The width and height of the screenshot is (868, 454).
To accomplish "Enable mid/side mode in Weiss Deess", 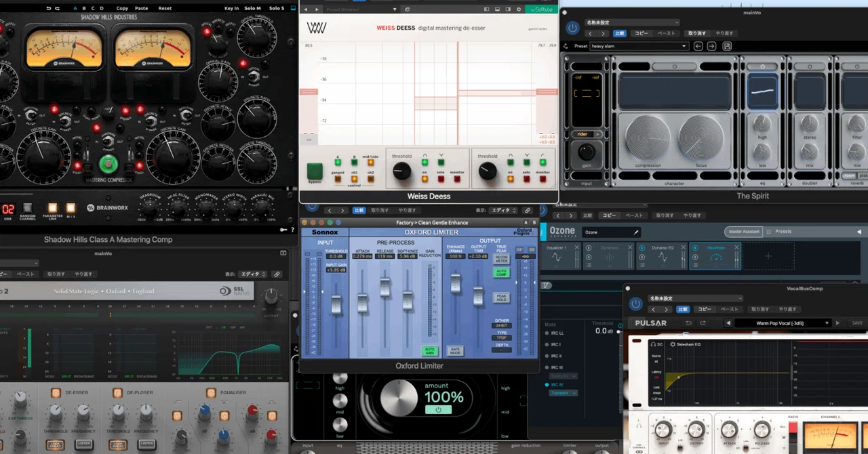I will [370, 163].
